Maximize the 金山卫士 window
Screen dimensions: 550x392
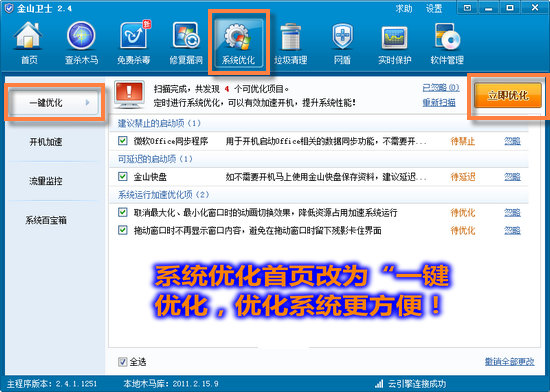510,8
